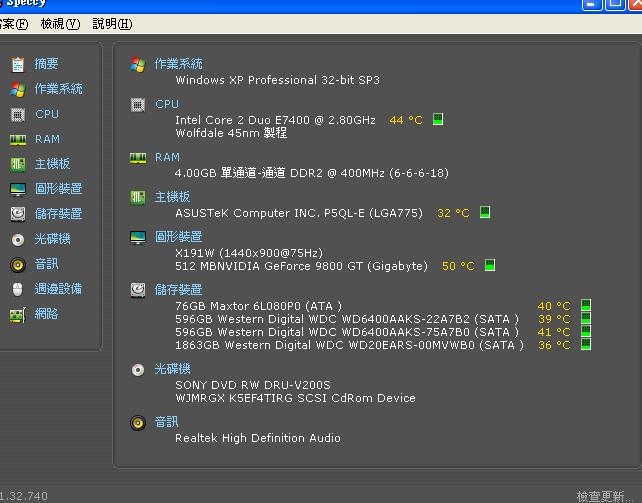Click the green indicator beside 41 °C drive
The width and height of the screenshot is (642, 503).
pos(586,331)
